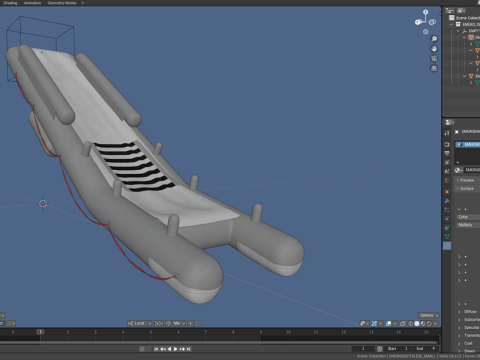The image size is (480, 360).
Task: Jump to the timeline start frame
Action: (x=156, y=349)
